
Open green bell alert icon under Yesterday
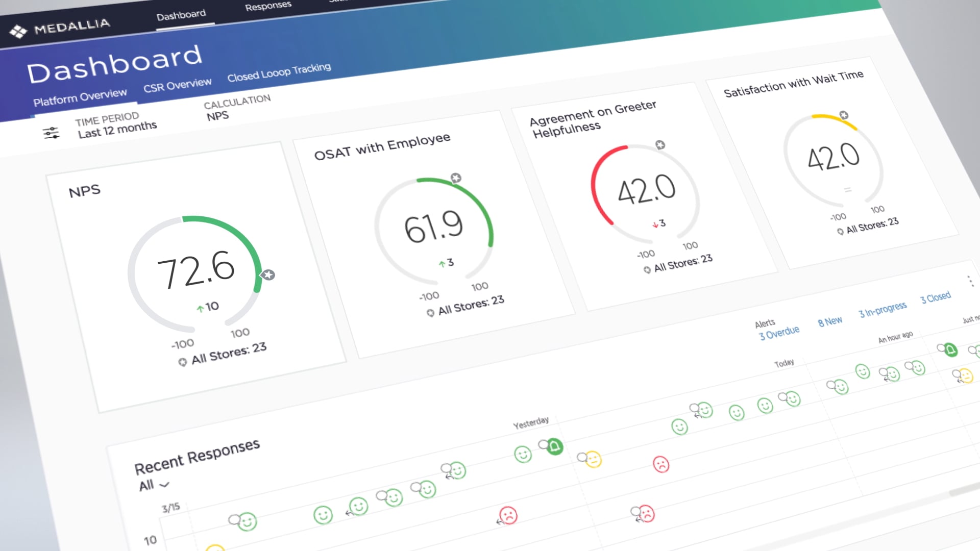pos(555,447)
